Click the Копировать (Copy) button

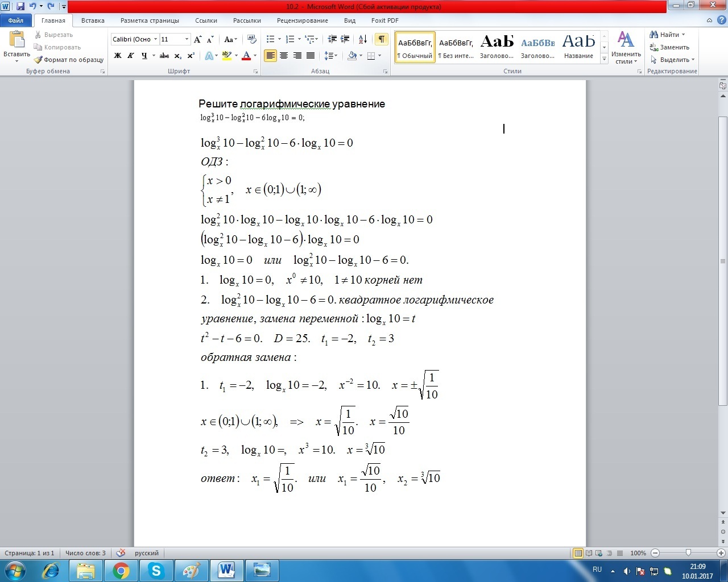[57, 47]
